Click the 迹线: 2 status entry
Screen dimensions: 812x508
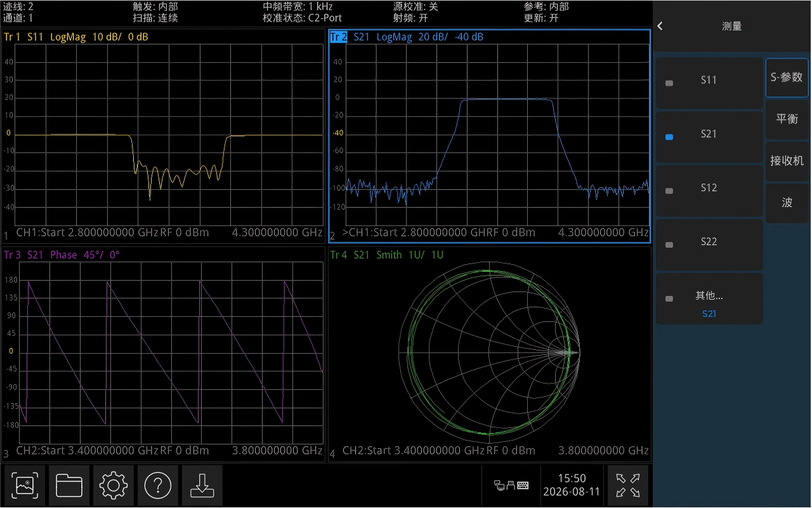18,6
